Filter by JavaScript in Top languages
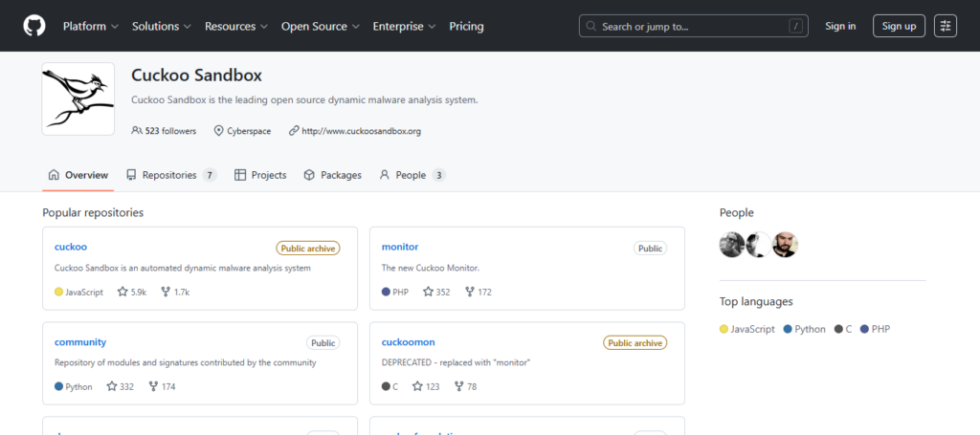This screenshot has width=980, height=435. coord(746,329)
